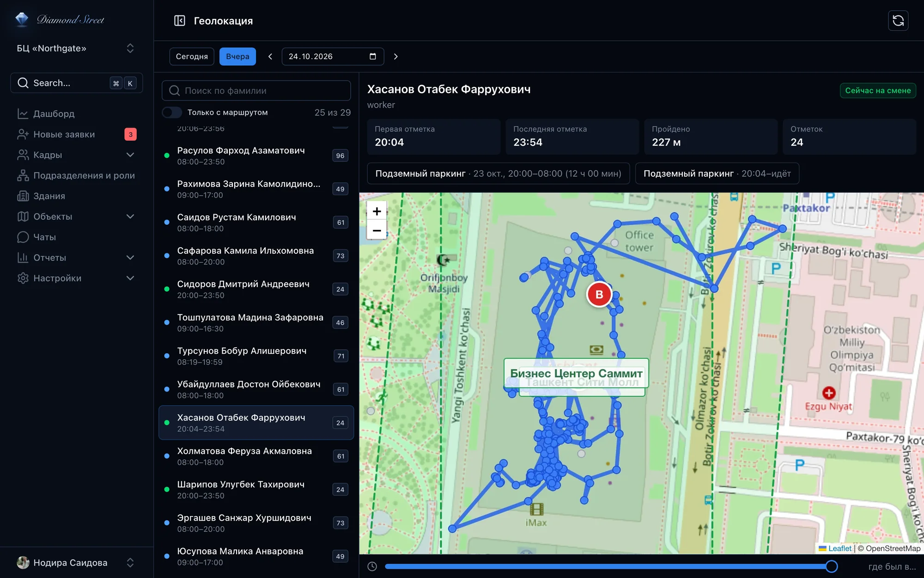924x578 pixels.
Task: Click the Сейчас на смене status badge
Action: click(878, 91)
